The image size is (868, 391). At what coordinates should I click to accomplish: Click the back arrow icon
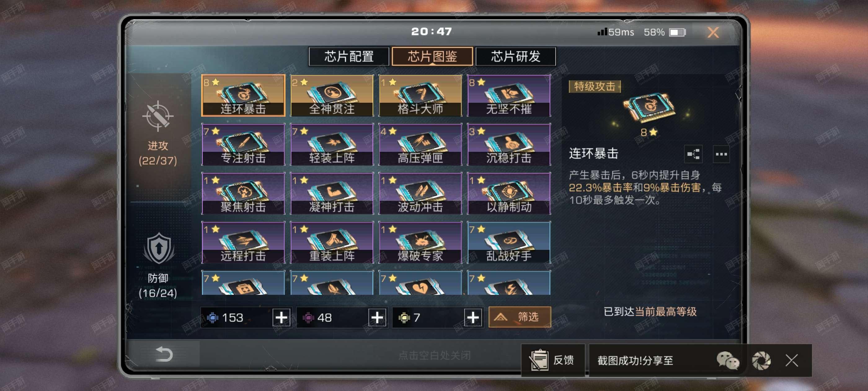click(x=164, y=354)
